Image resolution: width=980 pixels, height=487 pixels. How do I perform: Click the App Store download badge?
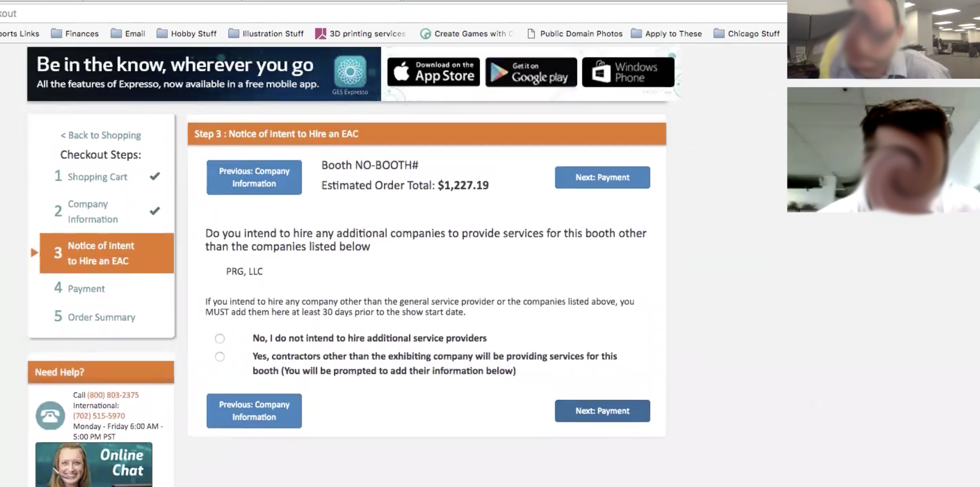pos(434,72)
